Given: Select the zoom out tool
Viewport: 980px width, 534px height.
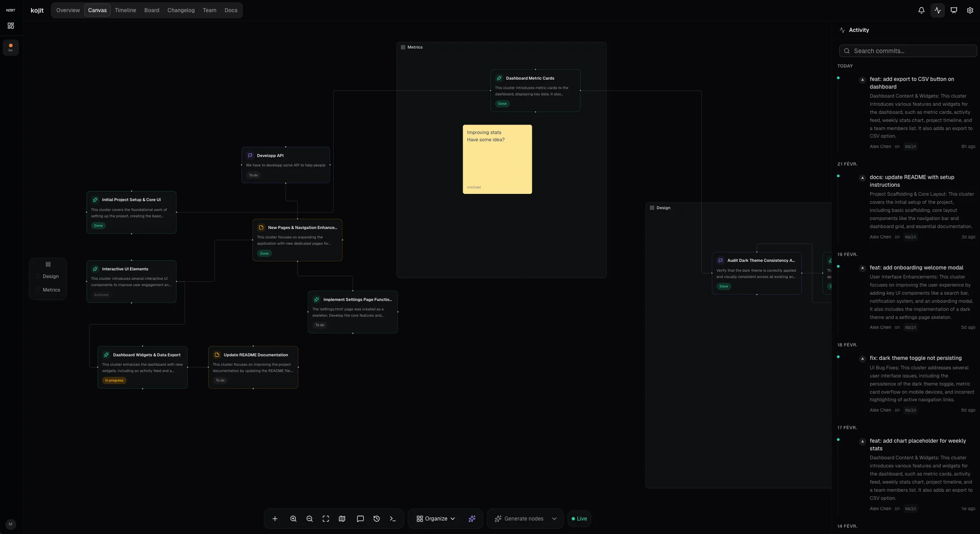Looking at the screenshot, I should 310,518.
